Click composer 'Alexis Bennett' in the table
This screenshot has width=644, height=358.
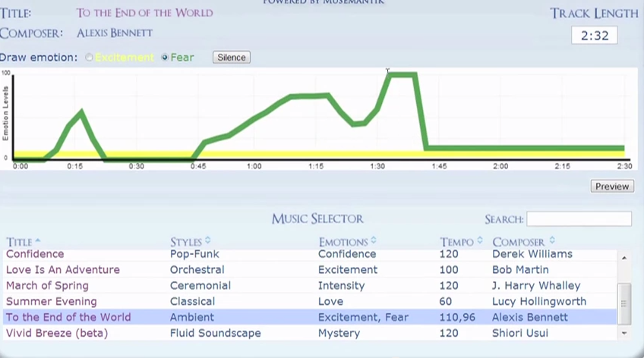tap(530, 317)
